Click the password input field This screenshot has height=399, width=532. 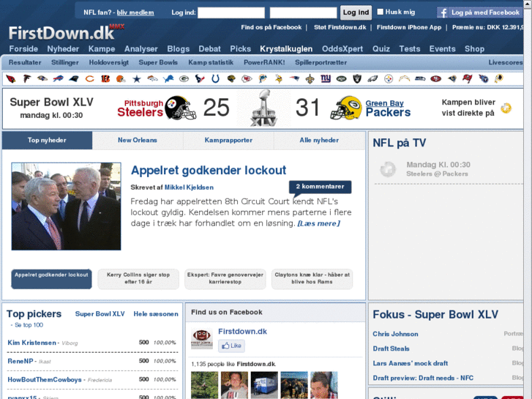[304, 13]
